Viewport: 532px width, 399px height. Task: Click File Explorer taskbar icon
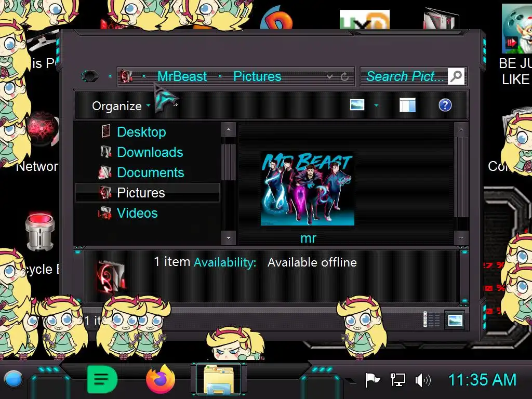[219, 379]
